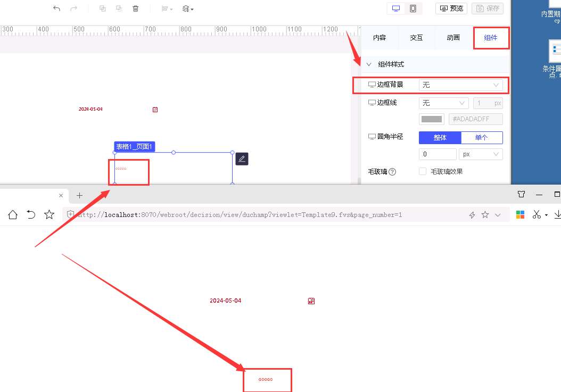Click the device icon beside 边框线
The image size is (561, 392).
[x=372, y=103]
